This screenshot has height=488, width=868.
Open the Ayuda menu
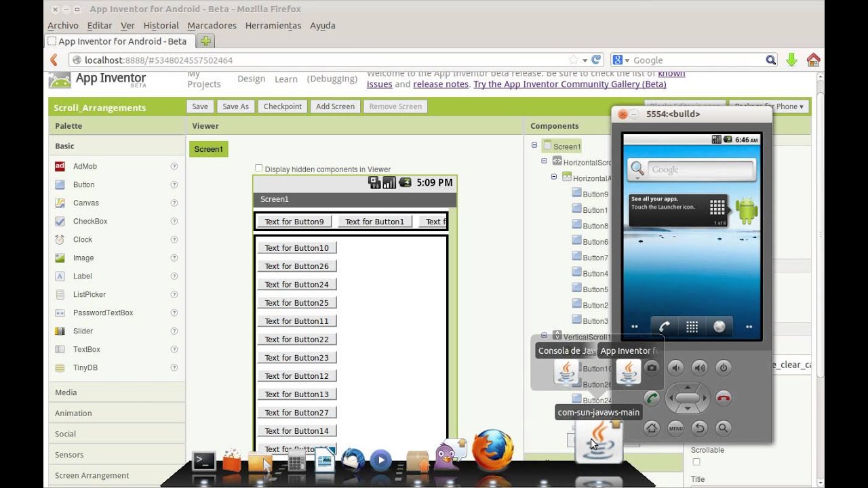pyautogui.click(x=323, y=25)
